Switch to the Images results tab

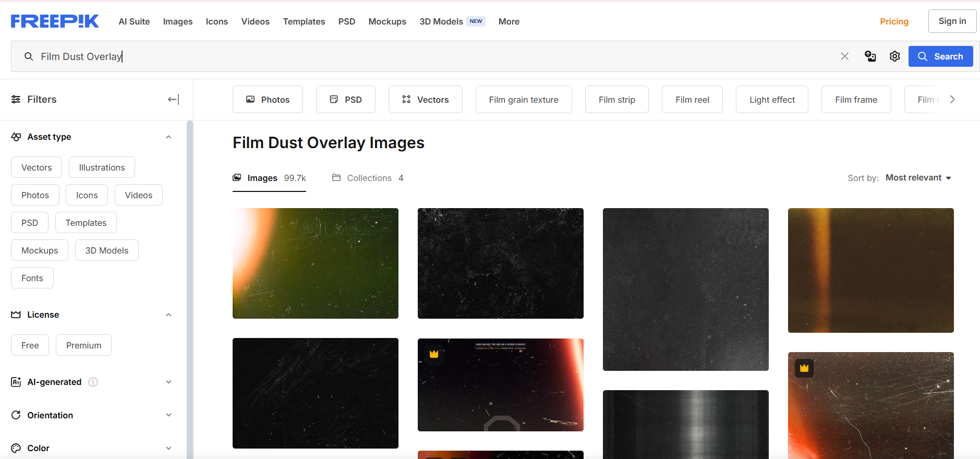(269, 178)
